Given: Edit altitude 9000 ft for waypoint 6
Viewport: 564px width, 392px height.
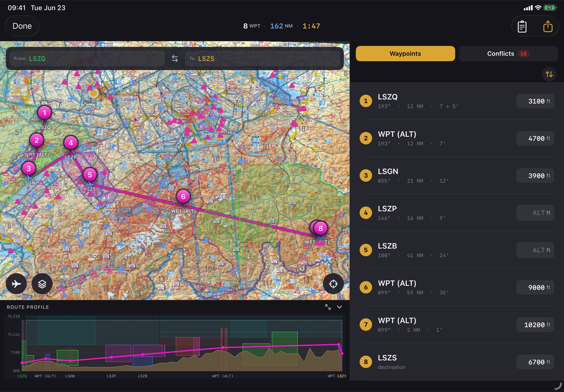Looking at the screenshot, I should tap(535, 287).
